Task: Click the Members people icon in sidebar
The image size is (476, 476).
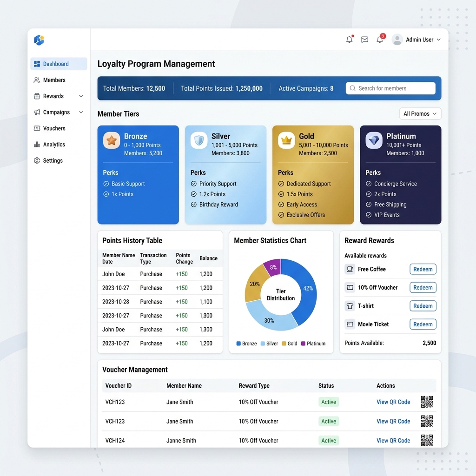Action: [x=37, y=80]
